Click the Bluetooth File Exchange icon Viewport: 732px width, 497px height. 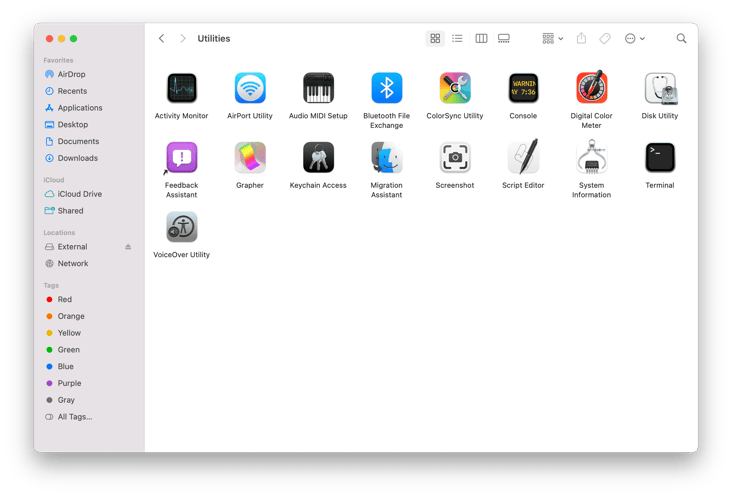(x=387, y=88)
